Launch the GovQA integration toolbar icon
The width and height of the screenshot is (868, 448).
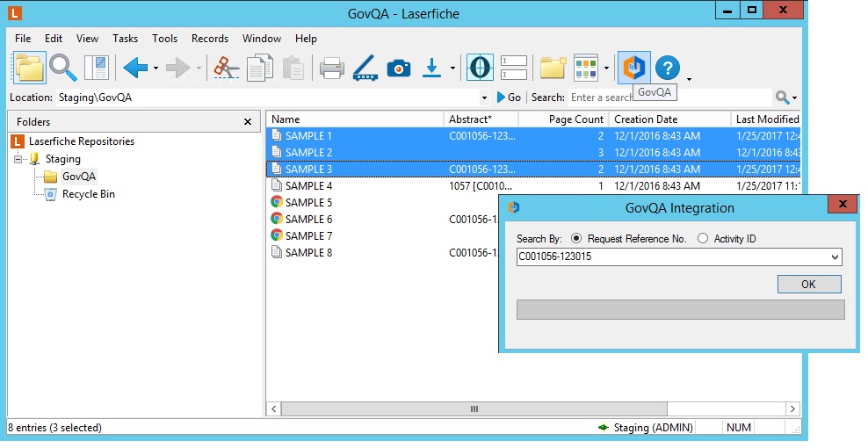pos(633,68)
